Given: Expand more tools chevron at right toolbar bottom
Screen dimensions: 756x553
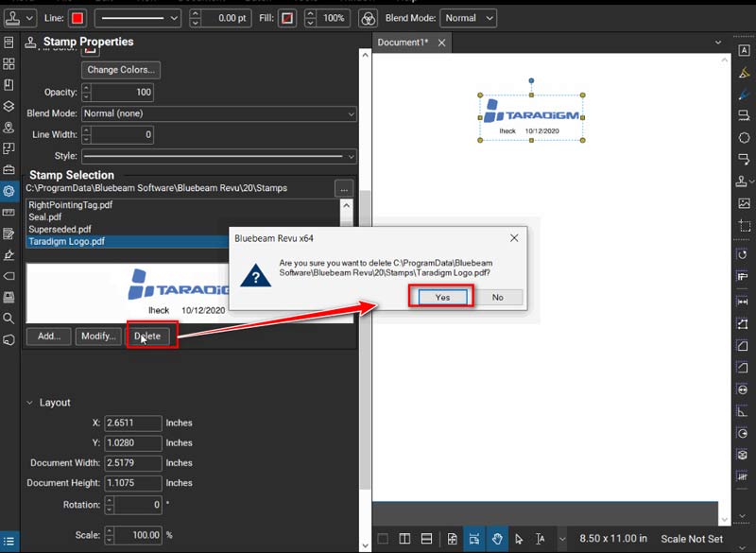Looking at the screenshot, I should click(x=743, y=516).
